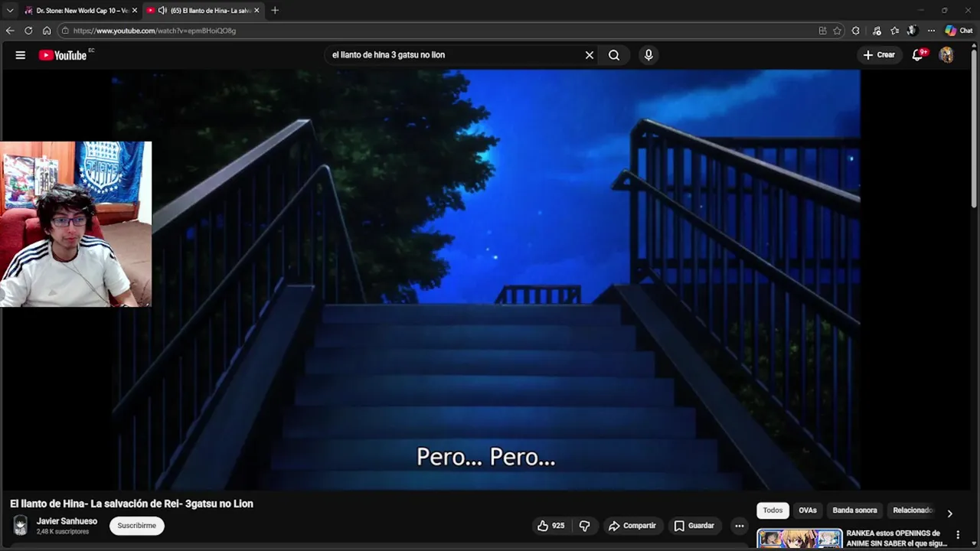Open browser extensions icon
Image resolution: width=980 pixels, height=551 pixels.
(x=856, y=31)
